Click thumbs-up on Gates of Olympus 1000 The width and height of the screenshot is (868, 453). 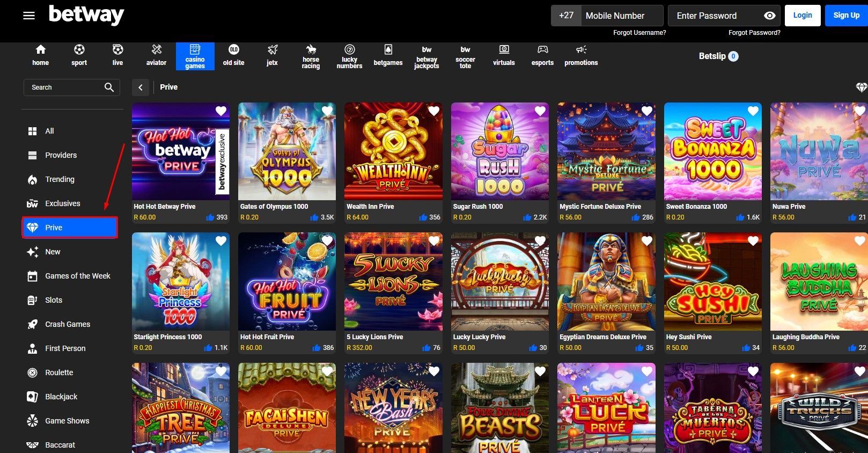coord(314,217)
